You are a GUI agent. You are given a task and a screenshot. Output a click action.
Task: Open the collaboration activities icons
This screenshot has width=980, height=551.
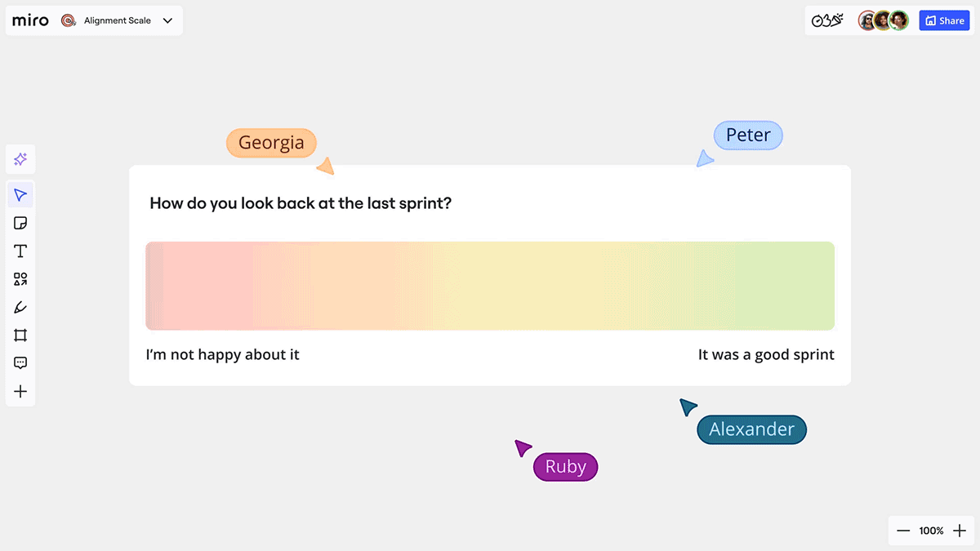[826, 20]
